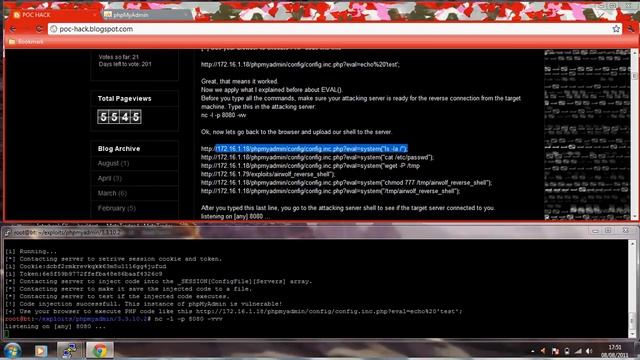Click the browser page vertical scrollbar

click(634, 135)
